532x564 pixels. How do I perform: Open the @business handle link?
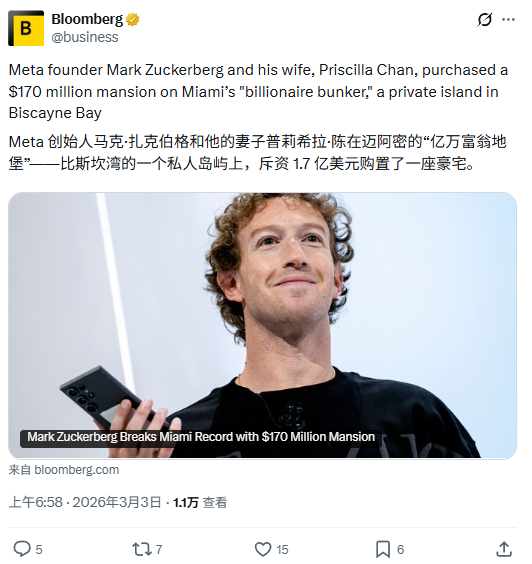[85, 37]
